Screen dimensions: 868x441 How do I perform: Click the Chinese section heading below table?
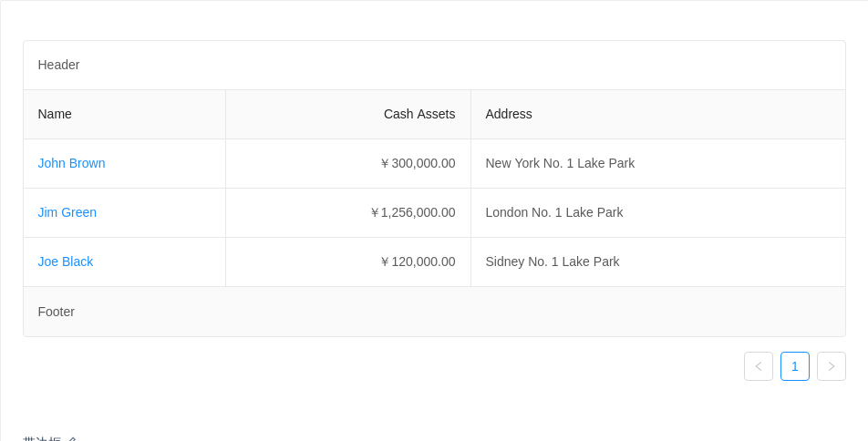pos(50,439)
